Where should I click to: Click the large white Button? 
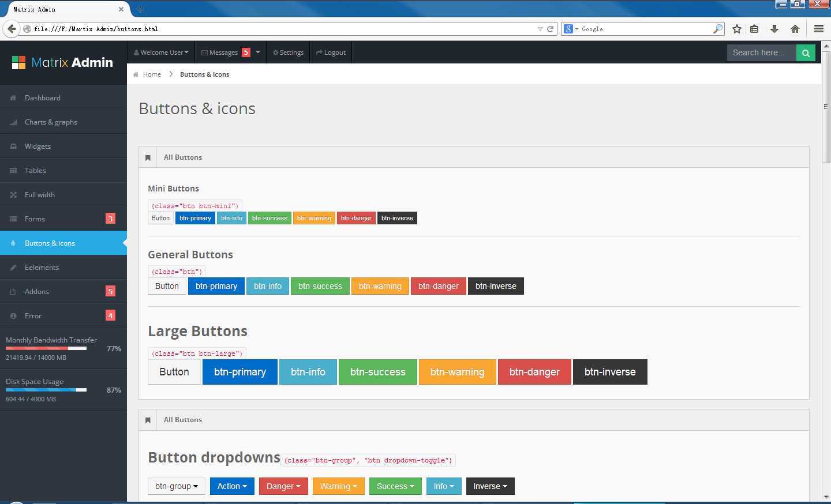(x=174, y=372)
